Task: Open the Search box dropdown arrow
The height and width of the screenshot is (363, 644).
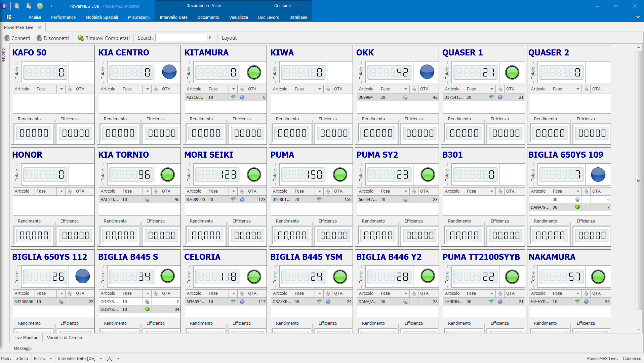Action: (x=210, y=38)
